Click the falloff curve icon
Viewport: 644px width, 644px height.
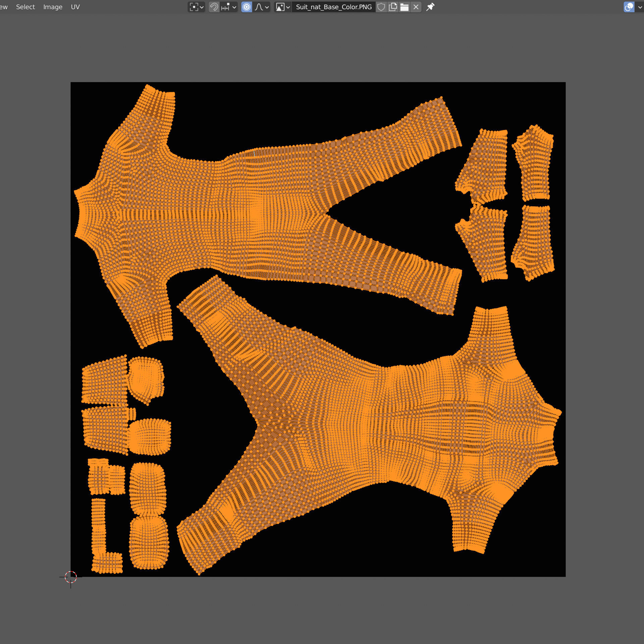pyautogui.click(x=259, y=7)
